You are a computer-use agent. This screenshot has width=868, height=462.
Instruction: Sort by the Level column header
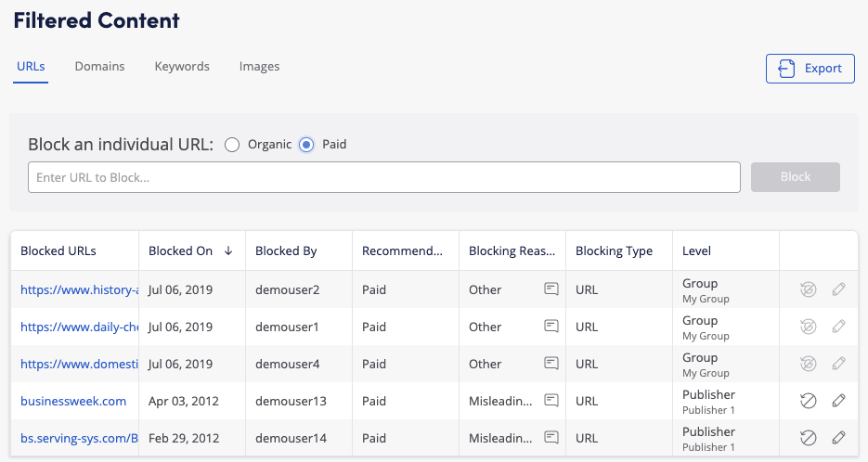point(696,251)
